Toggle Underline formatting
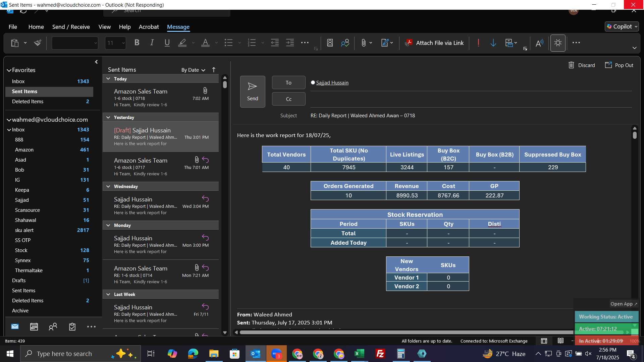The width and height of the screenshot is (644, 362). pyautogui.click(x=167, y=43)
